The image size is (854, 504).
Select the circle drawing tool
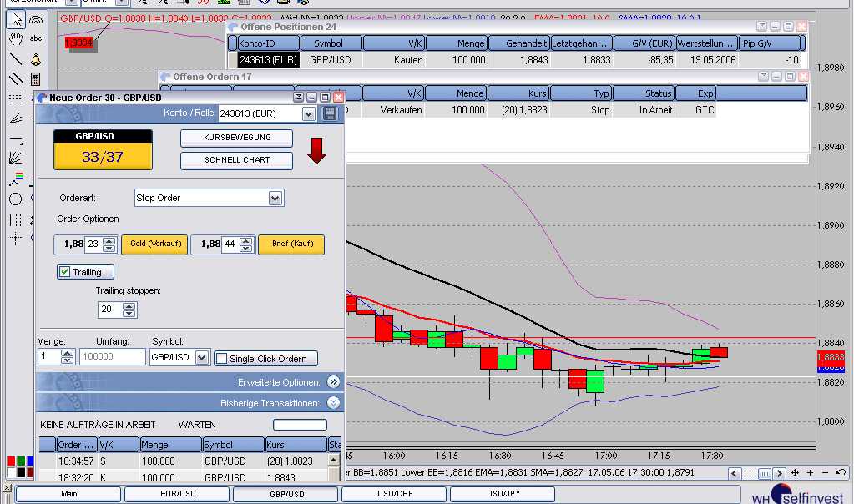(x=15, y=199)
